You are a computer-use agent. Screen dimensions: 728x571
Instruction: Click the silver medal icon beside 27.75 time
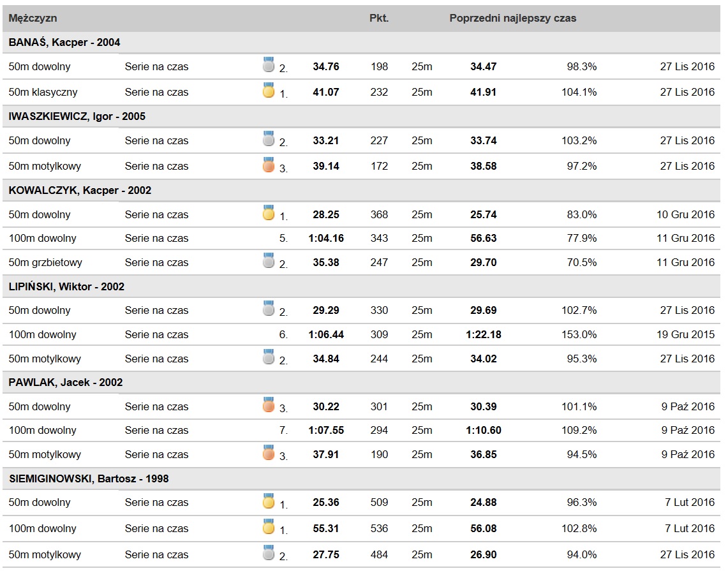(269, 552)
